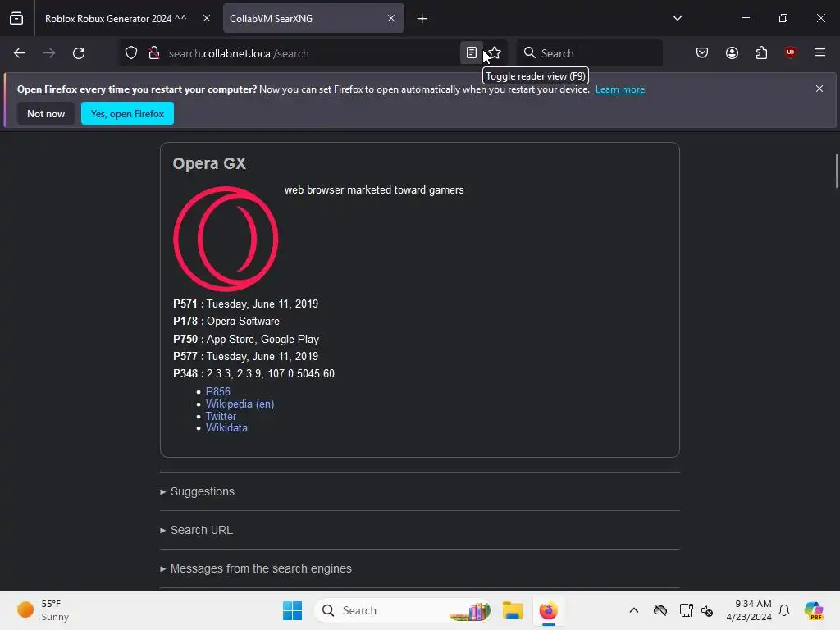This screenshot has width=840, height=630.
Task: Open uBlock Origin extension popup
Action: tap(791, 52)
